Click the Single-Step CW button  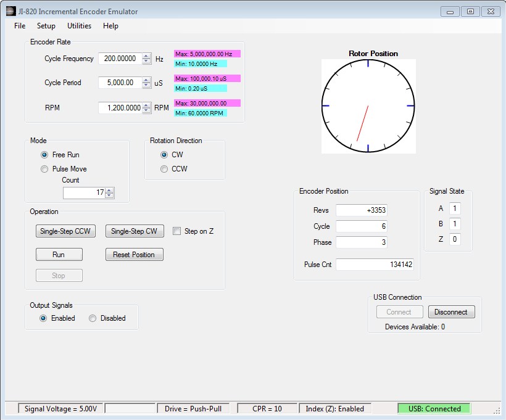135,231
